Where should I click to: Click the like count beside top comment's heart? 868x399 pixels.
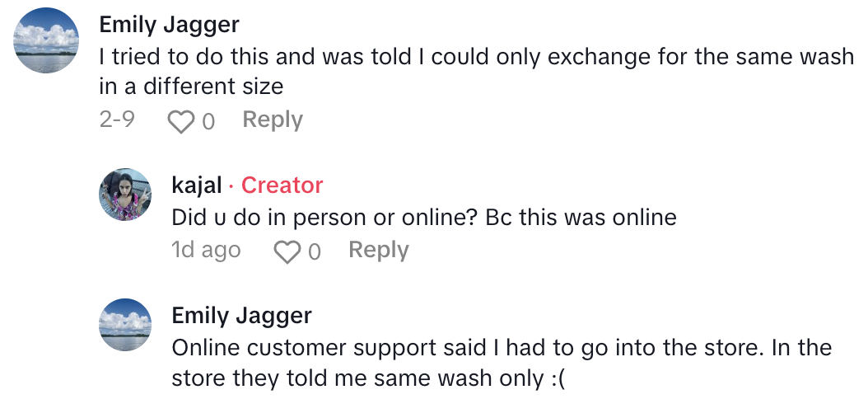(x=208, y=122)
